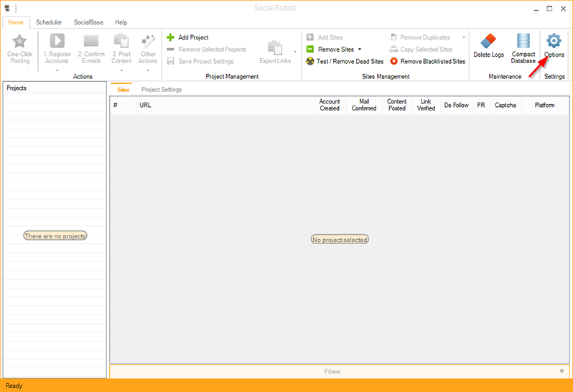Maximize the SocialRobot window
Screen dimensions: 573x392
(549, 9)
